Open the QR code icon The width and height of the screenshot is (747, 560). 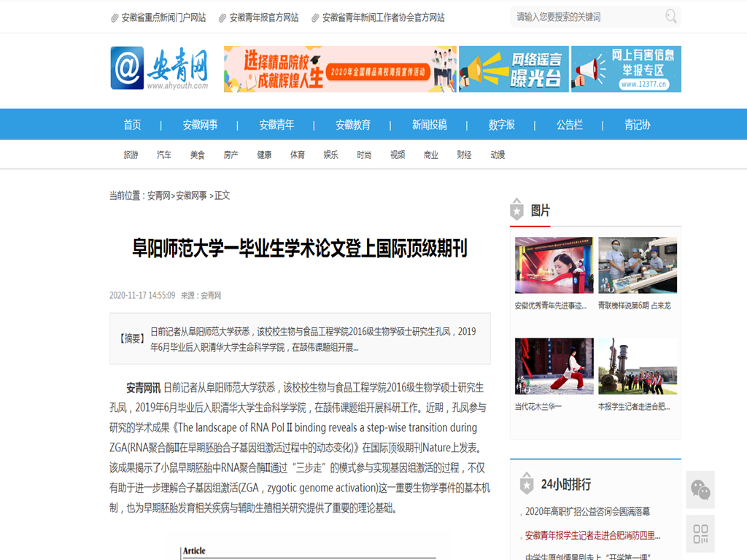700,533
